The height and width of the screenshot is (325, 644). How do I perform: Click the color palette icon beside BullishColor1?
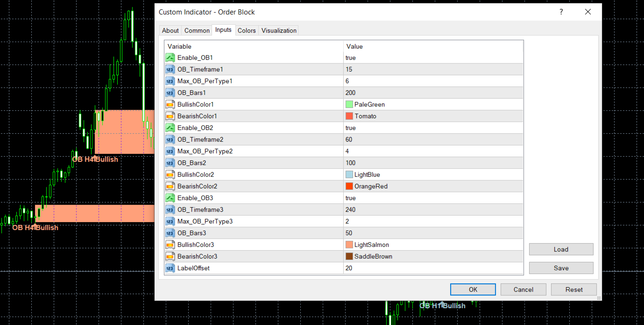pos(170,104)
